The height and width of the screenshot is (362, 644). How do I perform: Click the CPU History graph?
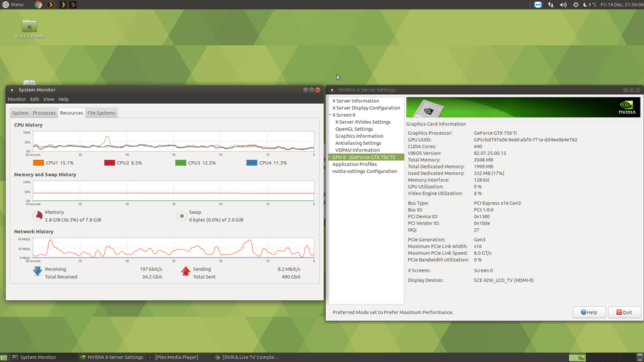(x=173, y=141)
